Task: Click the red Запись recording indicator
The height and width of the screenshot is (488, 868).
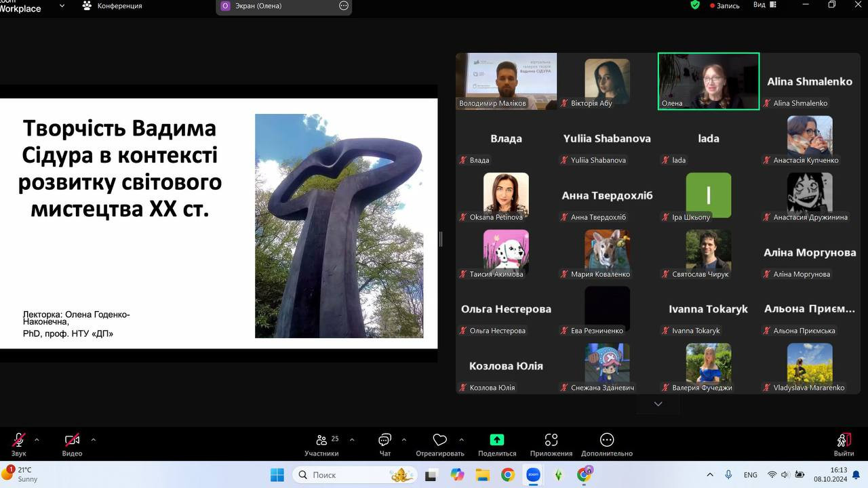Action: tap(724, 5)
